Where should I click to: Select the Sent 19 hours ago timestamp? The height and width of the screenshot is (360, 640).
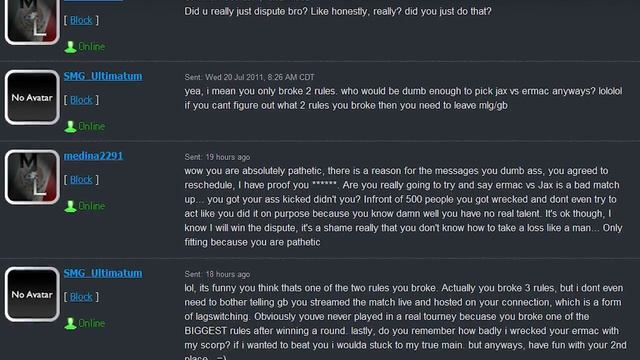coord(217,157)
